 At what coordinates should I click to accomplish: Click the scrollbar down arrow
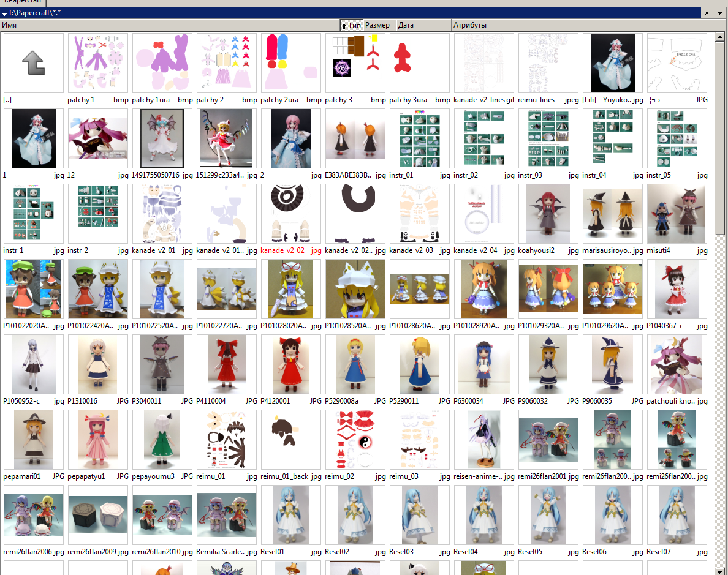[x=719, y=571]
